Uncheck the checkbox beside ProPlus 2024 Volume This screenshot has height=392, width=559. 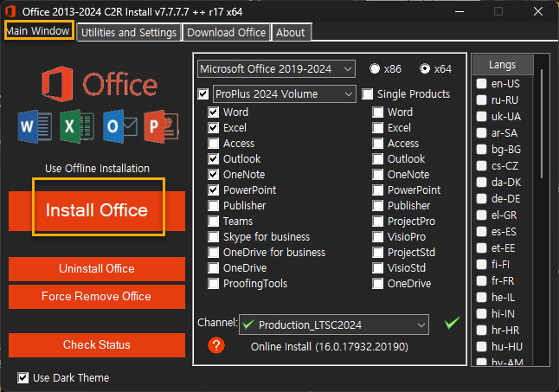click(202, 94)
